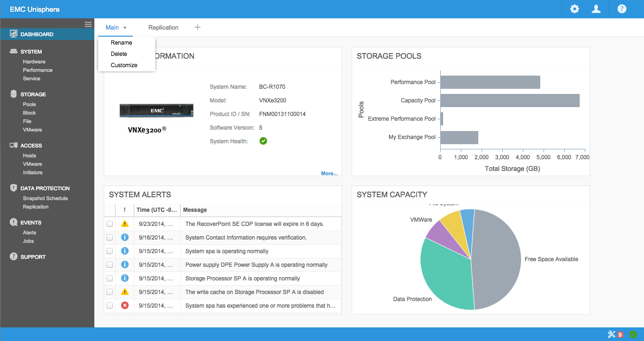Click info icon for Storage Processor SP A normal
644x341 pixels.
point(124,278)
